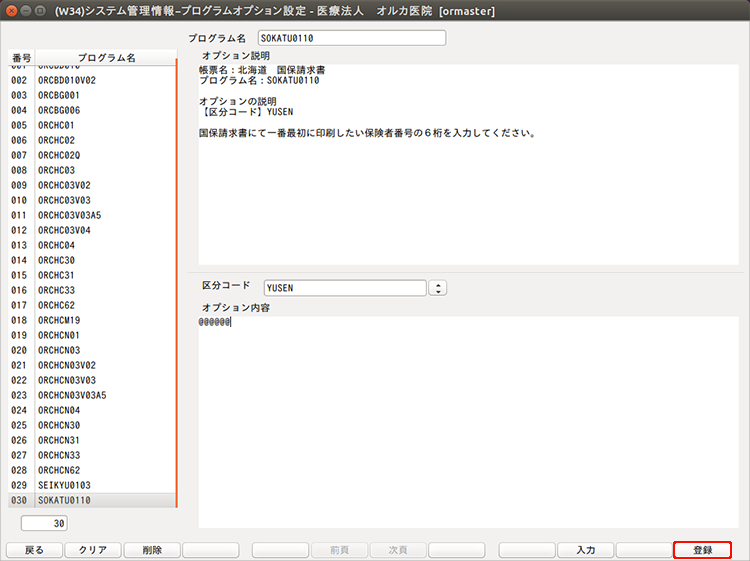The image size is (750, 561).
Task: Close the window with the red button
Action: 11,11
